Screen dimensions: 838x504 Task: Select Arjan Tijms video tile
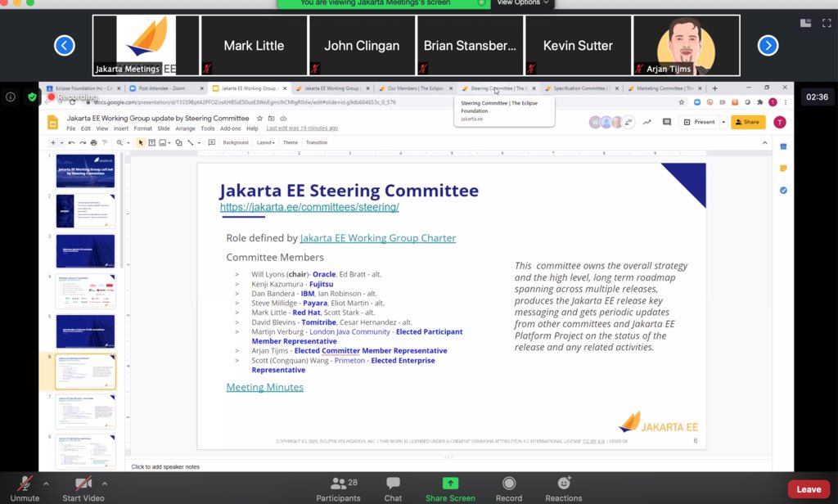pos(687,46)
